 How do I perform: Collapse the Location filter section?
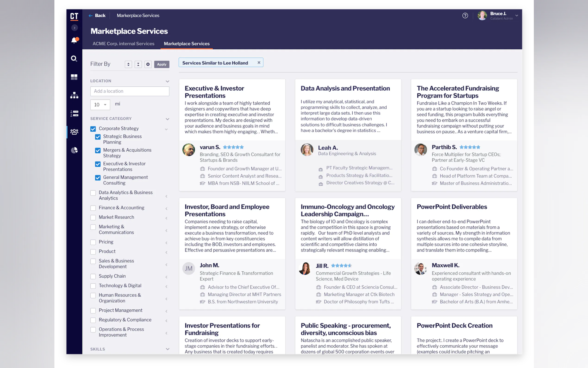(167, 81)
